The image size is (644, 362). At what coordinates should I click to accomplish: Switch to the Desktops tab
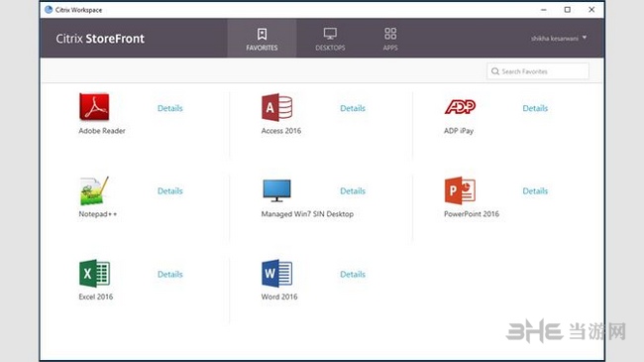click(330, 39)
